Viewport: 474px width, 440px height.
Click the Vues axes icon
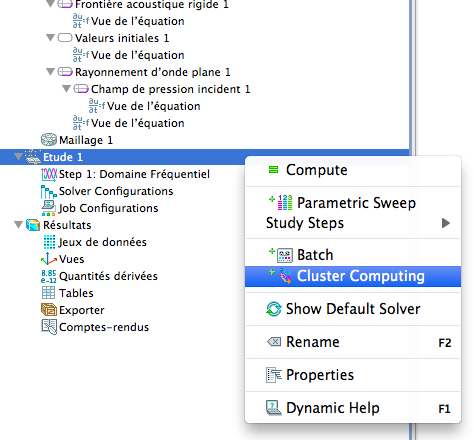(49, 259)
